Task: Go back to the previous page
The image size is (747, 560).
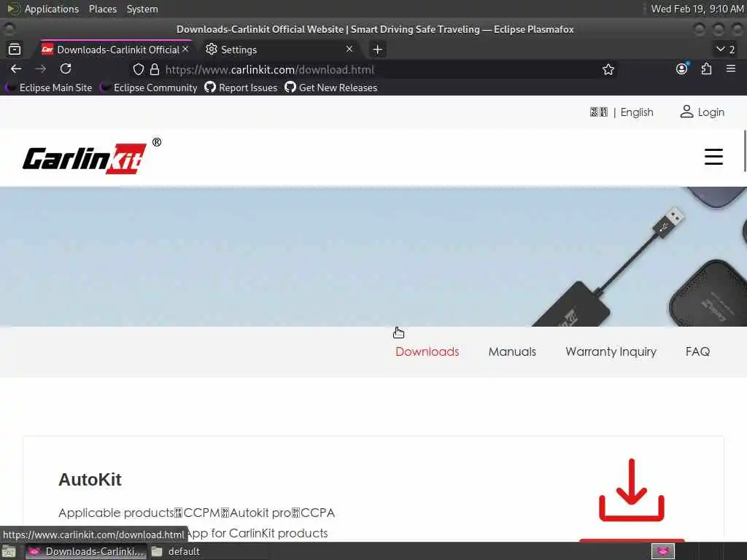Action: coord(16,69)
